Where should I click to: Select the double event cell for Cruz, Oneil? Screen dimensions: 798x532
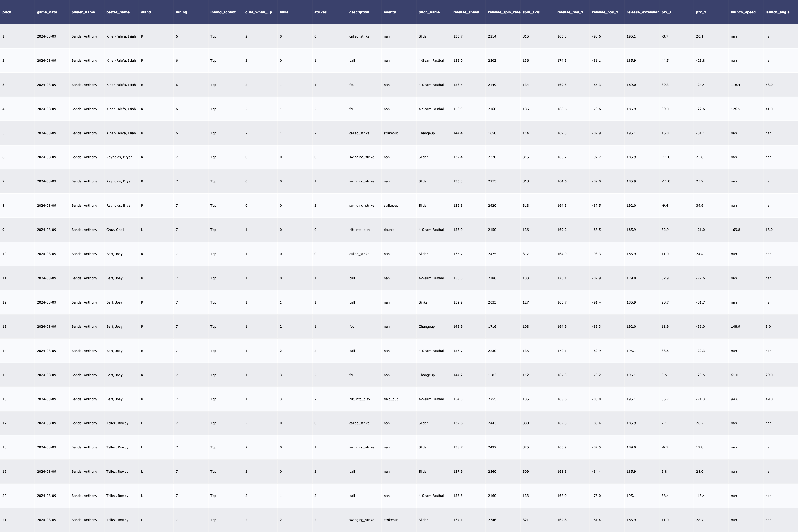389,230
